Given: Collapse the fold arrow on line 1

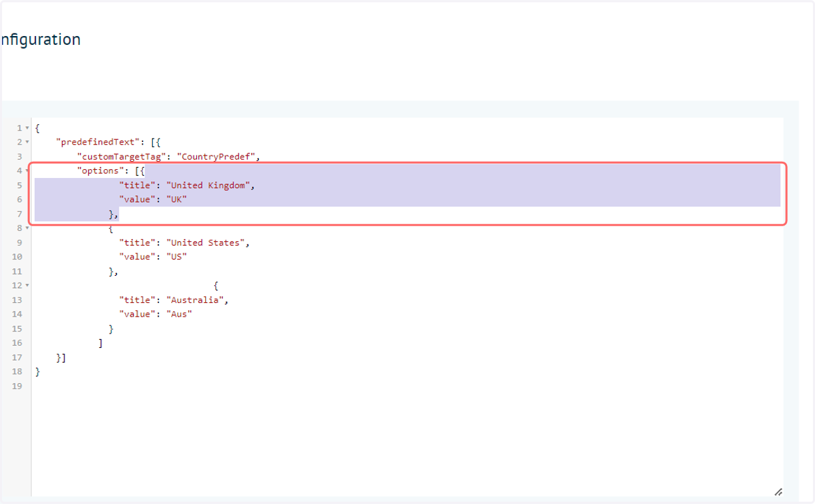Looking at the screenshot, I should coord(27,128).
